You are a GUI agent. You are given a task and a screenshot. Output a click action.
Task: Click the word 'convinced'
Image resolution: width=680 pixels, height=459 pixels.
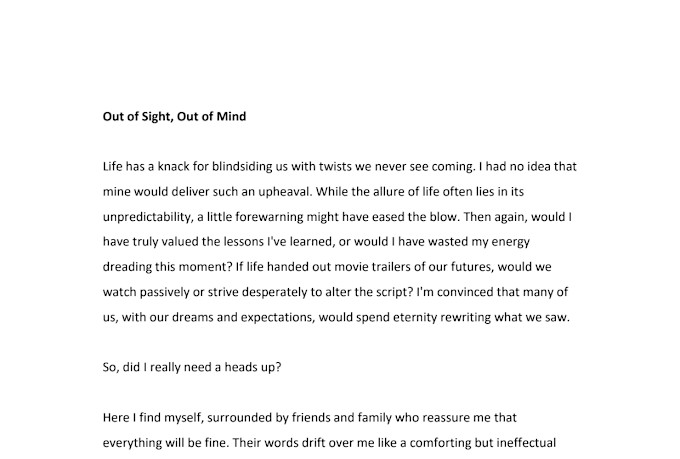pos(465,292)
